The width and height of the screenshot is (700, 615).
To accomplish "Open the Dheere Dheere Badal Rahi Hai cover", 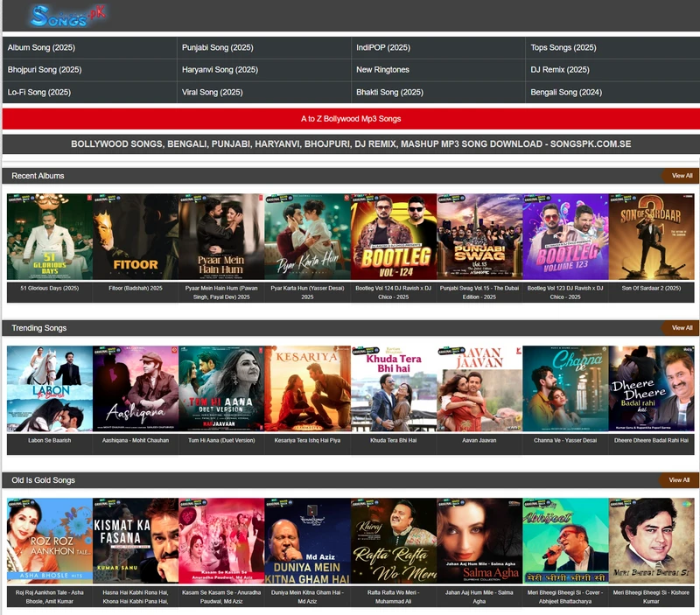I will point(651,388).
